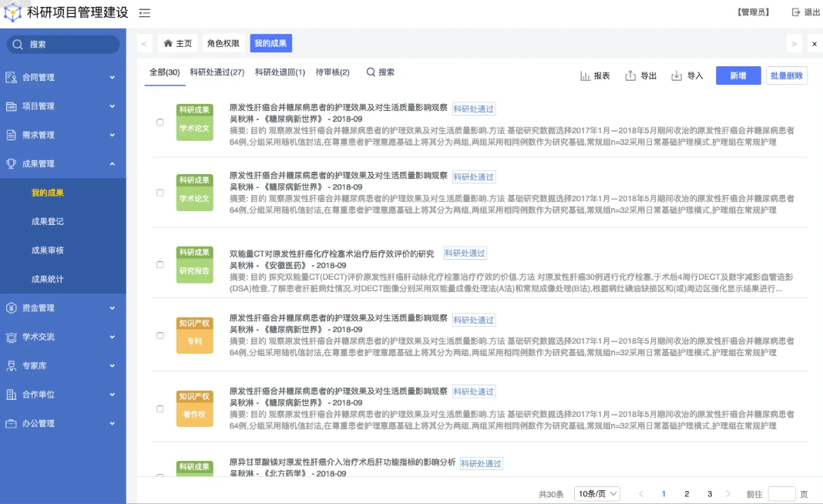Click the 合作单位 building icon
Image resolution: width=823 pixels, height=504 pixels.
pyautogui.click(x=11, y=395)
